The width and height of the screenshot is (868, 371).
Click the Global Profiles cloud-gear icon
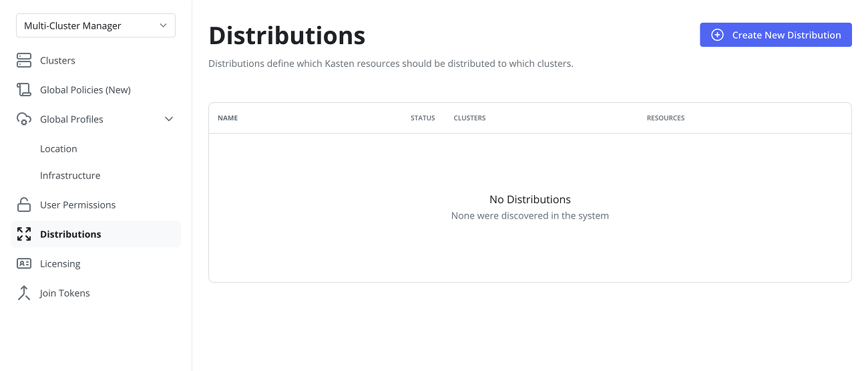24,119
